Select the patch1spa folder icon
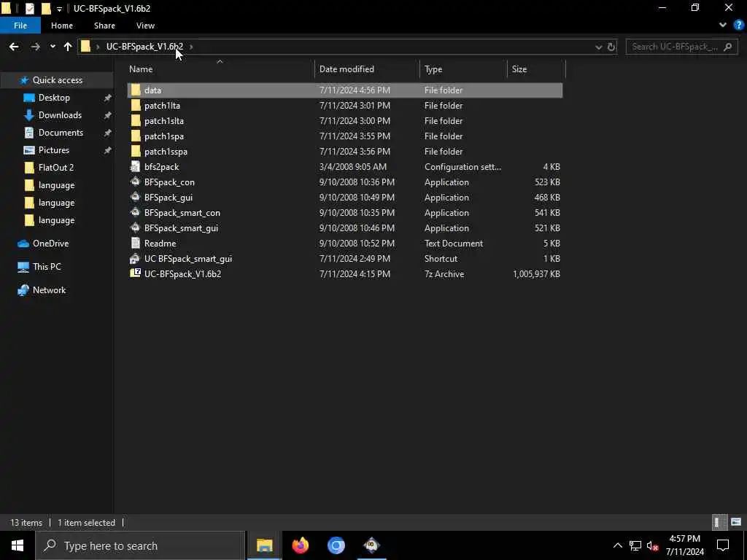Image resolution: width=747 pixels, height=560 pixels. pos(136,136)
